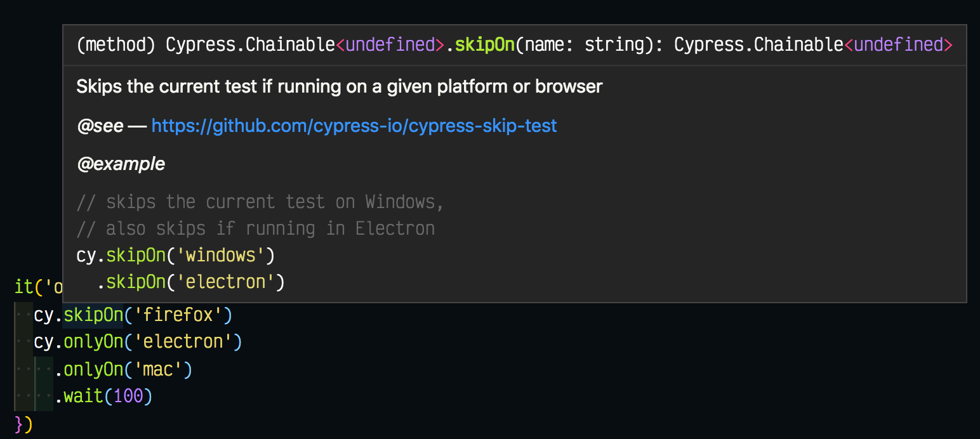Click the .wait(100) call

(103, 396)
